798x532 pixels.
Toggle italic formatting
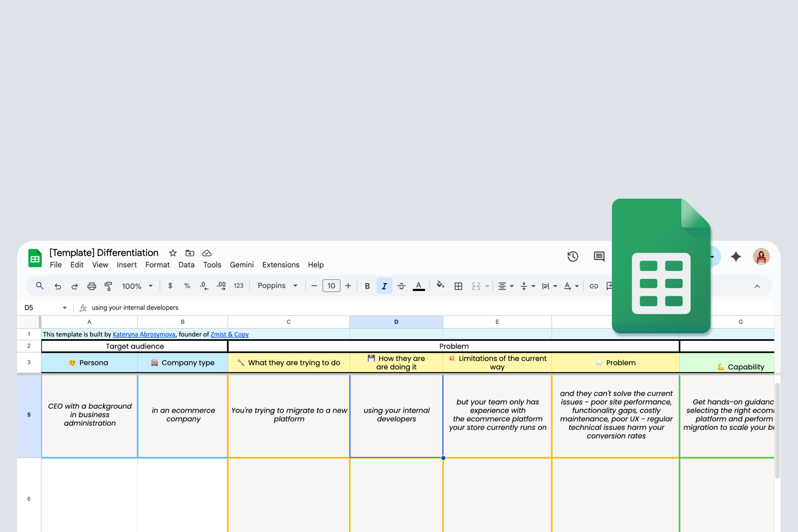[x=384, y=286]
